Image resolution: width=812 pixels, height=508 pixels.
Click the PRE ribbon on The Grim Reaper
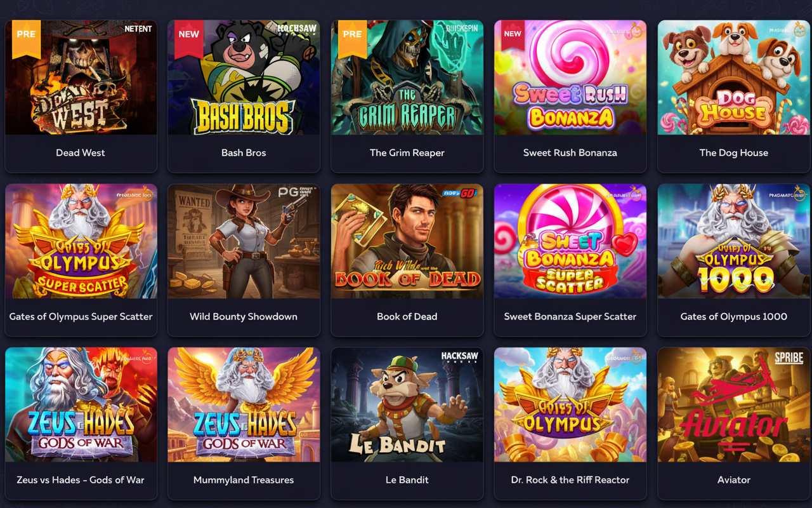[352, 37]
